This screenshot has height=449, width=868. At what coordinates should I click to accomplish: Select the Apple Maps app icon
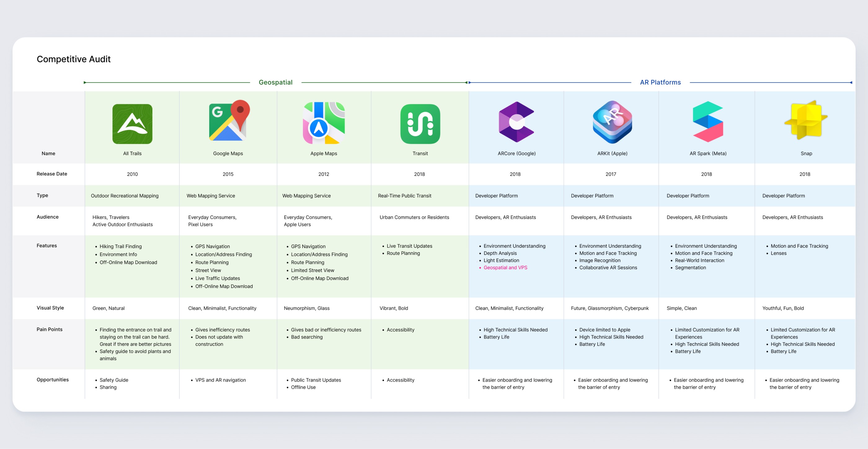323,123
